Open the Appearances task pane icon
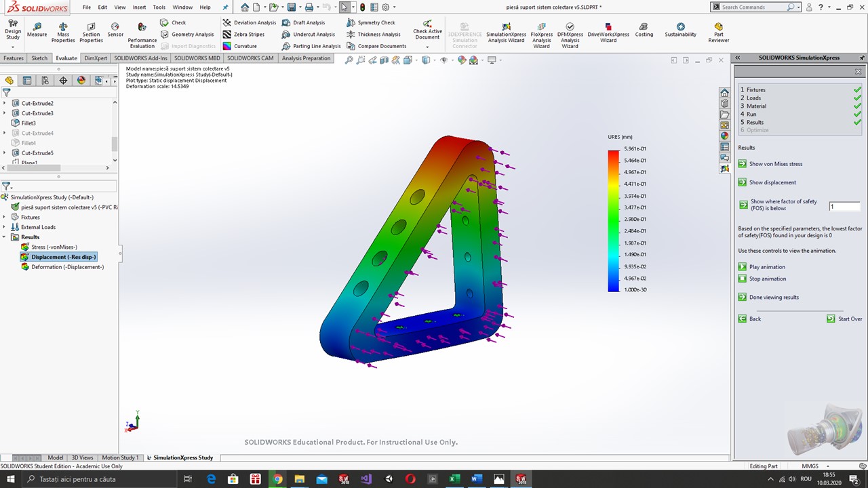Viewport: 868px width, 488px height. [724, 136]
